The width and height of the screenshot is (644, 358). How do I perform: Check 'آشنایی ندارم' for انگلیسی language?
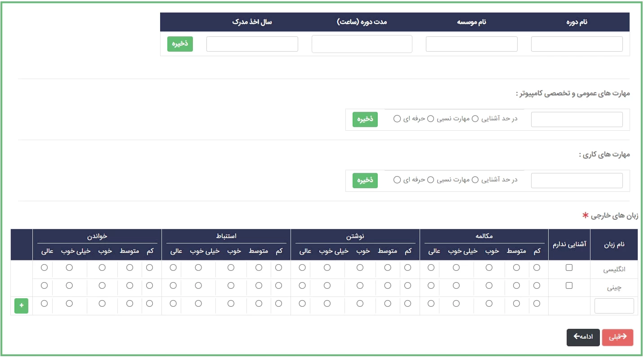(569, 268)
